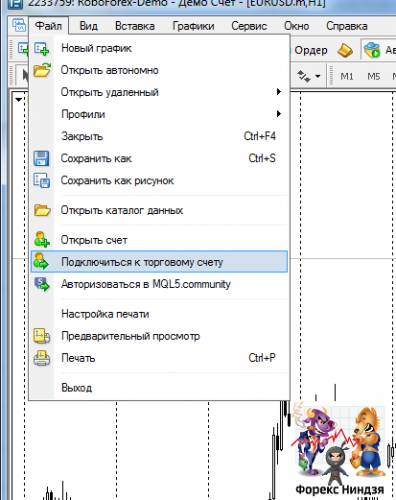This screenshot has width=396, height=500.
Task: Choose Сохранить как рисунок entry
Action: pos(159,181)
